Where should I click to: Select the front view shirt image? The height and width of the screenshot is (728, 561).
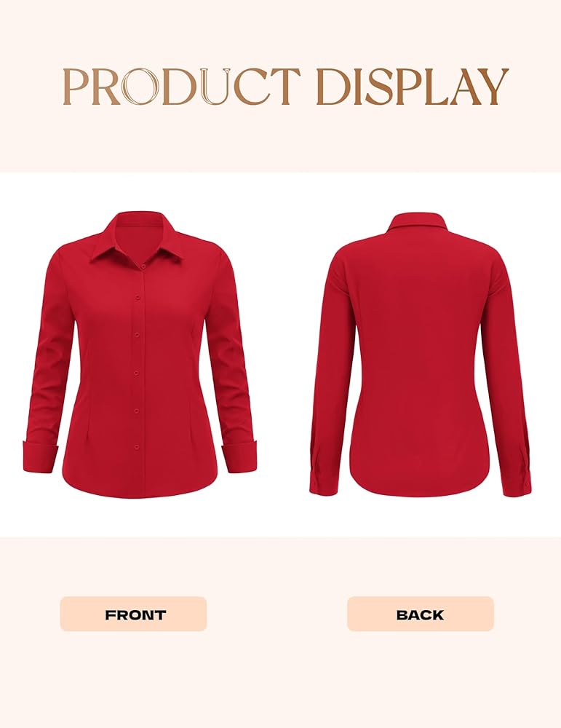(139, 355)
